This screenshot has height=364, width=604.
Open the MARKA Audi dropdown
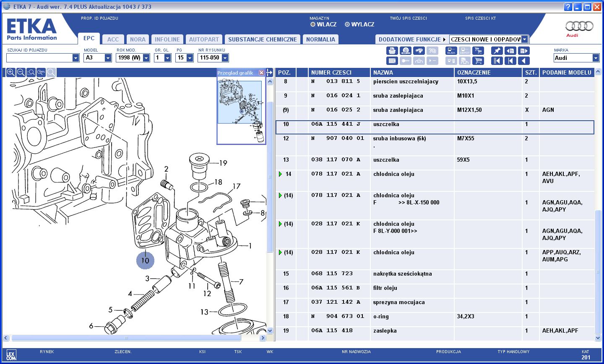tap(596, 58)
